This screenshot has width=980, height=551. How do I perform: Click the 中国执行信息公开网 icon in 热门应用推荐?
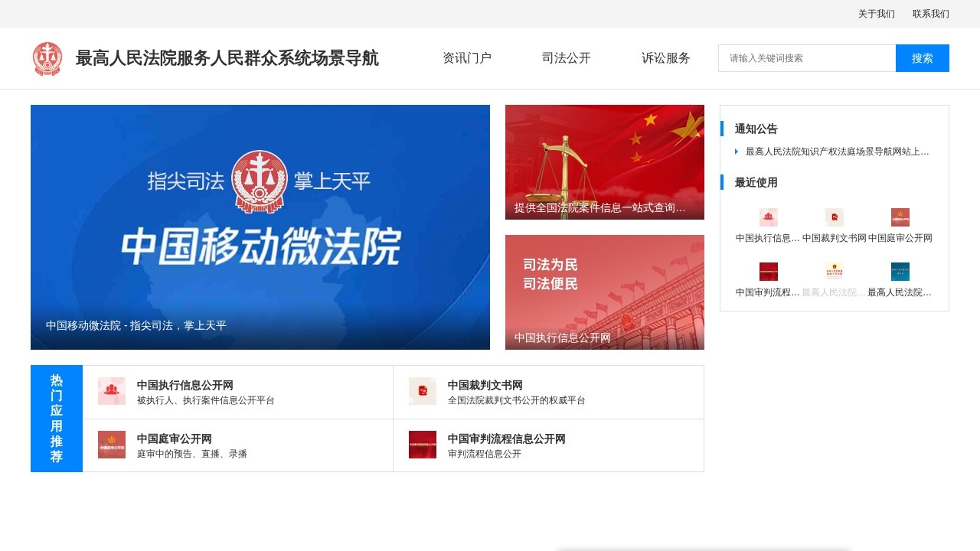[x=112, y=391]
